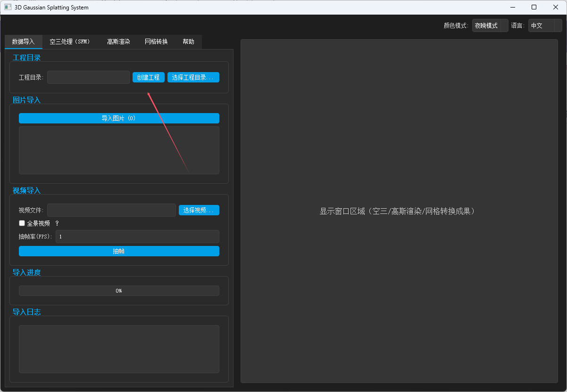Open the 语言 dropdown showing 中文
Viewport: 567px width, 392px height.
[545, 25]
